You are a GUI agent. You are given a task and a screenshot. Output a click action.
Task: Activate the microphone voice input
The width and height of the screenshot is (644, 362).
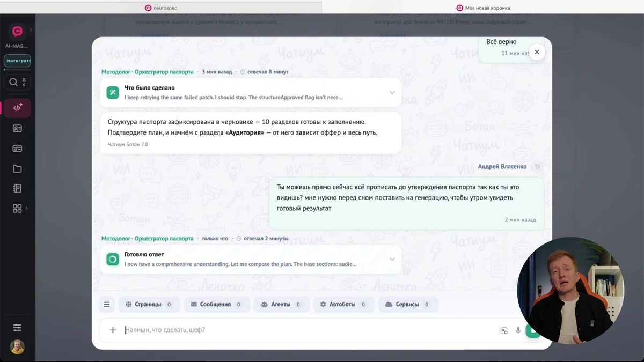pyautogui.click(x=518, y=331)
